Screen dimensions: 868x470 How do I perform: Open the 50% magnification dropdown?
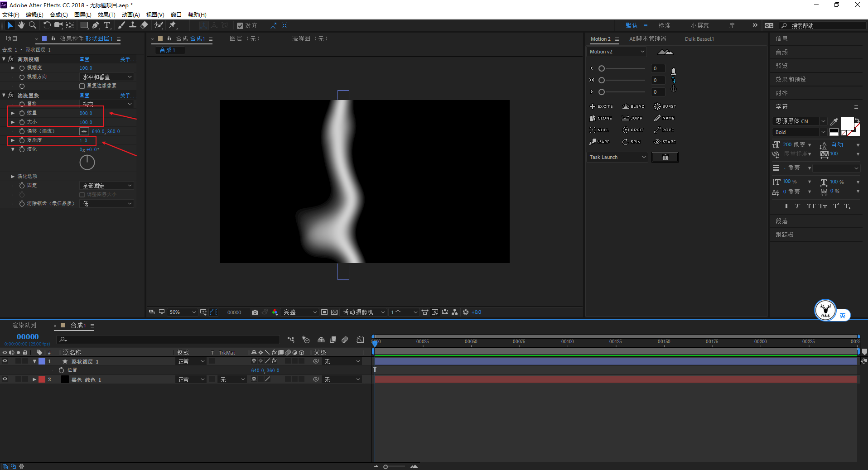(x=183, y=312)
